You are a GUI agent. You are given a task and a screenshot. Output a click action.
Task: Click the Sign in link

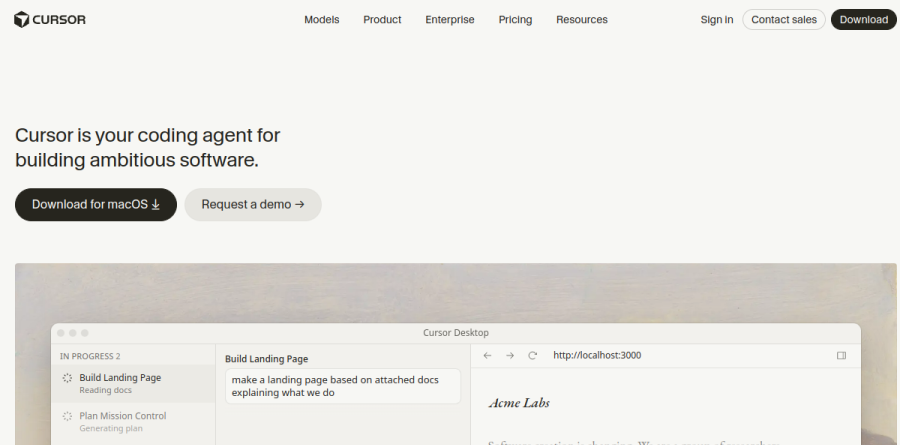click(716, 20)
